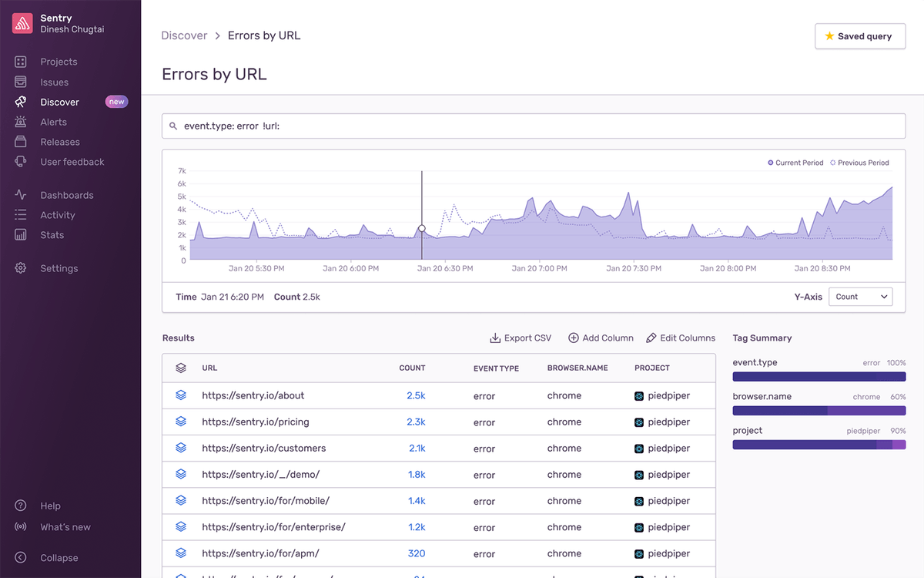Toggle Current Period legend item
This screenshot has width=924, height=578.
pyautogui.click(x=795, y=163)
